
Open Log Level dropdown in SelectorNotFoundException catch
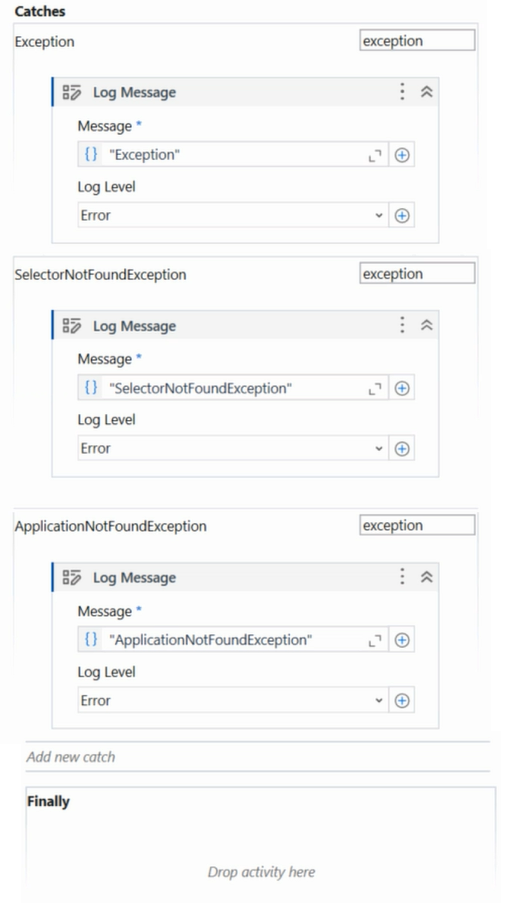coord(233,448)
